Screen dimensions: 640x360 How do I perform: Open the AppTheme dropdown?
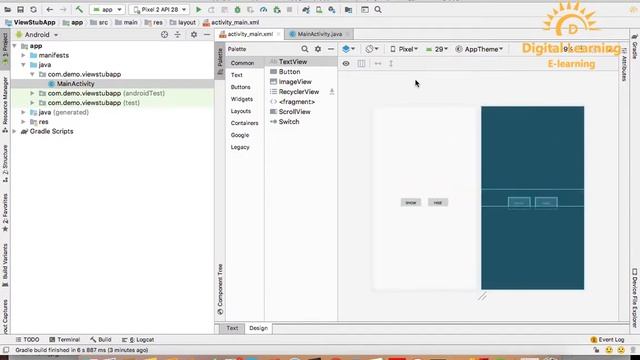[479, 49]
